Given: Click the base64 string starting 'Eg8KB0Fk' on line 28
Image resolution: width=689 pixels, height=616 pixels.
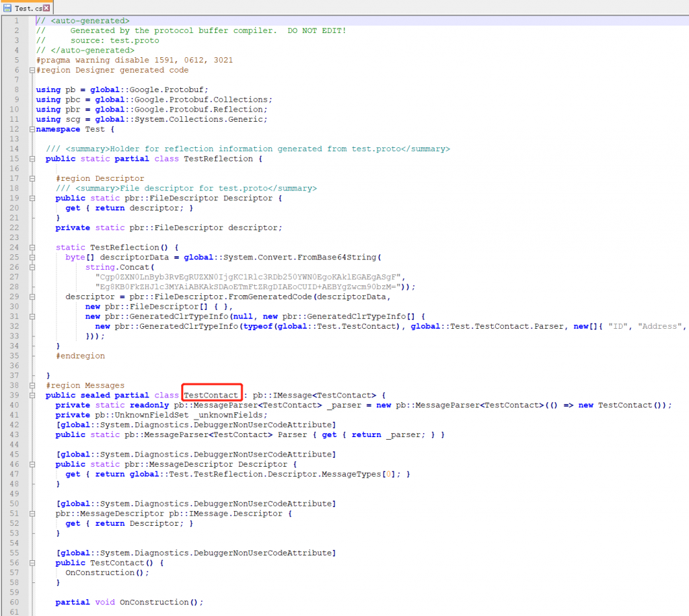Looking at the screenshot, I should (x=248, y=286).
